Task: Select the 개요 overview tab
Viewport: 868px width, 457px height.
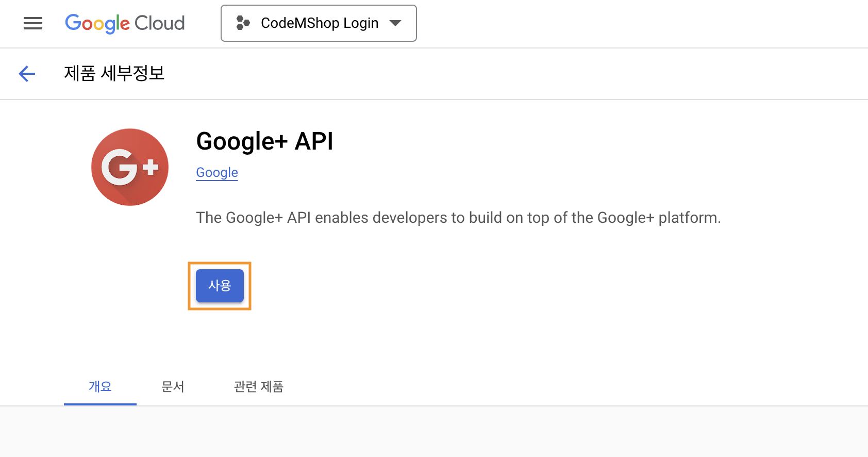Action: 100,386
